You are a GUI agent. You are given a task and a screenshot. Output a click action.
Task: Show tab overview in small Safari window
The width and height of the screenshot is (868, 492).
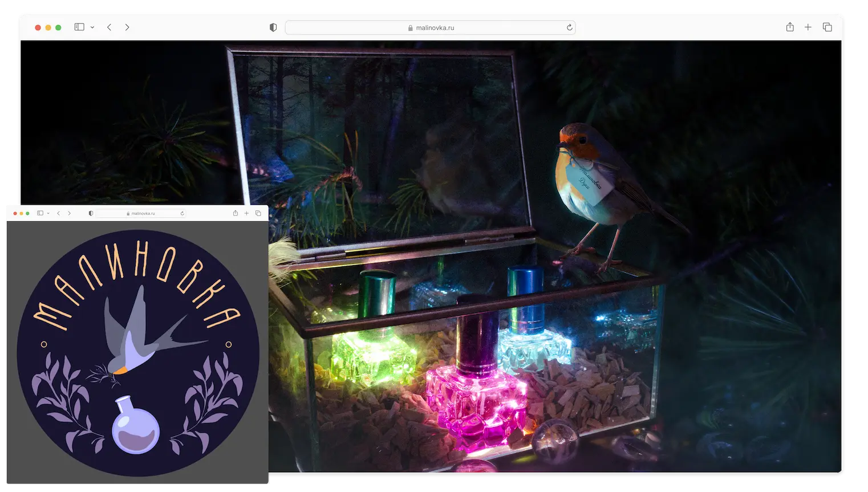(x=258, y=213)
